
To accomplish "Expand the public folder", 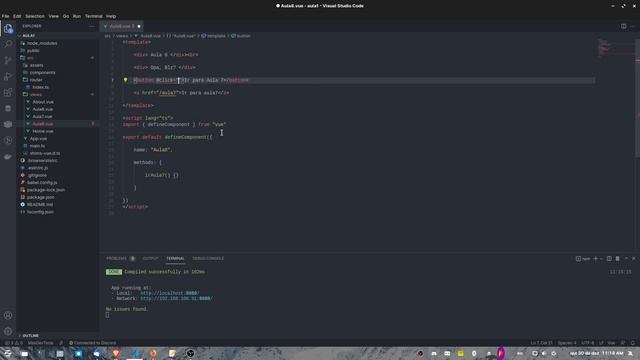I will [57, 51].
